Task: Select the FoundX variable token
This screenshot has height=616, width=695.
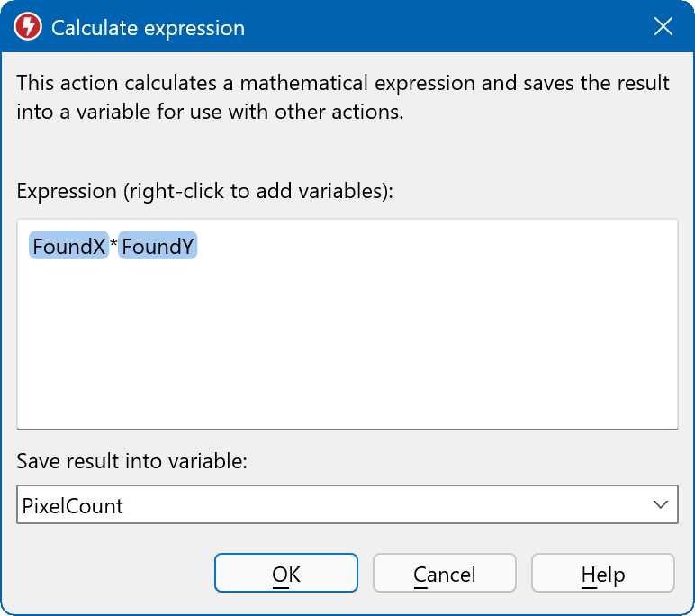Action: tap(68, 246)
